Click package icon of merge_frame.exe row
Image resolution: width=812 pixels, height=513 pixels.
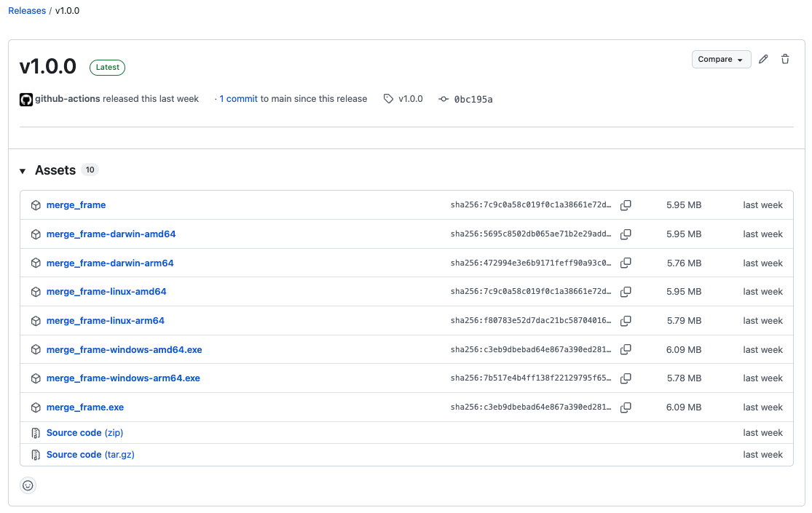(x=36, y=407)
